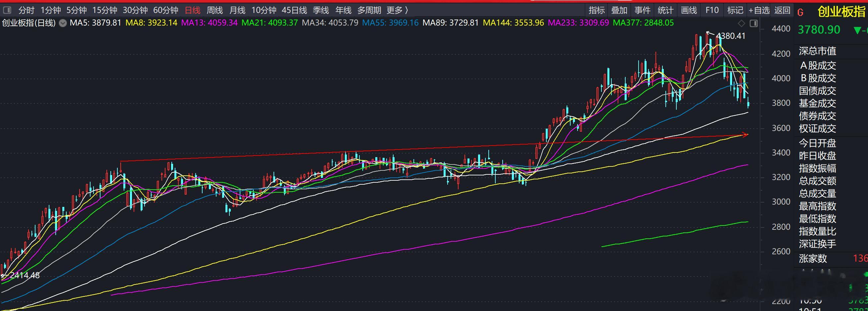Switch to the 分时 intraday tab
This screenshot has height=311, width=868.
(x=26, y=11)
